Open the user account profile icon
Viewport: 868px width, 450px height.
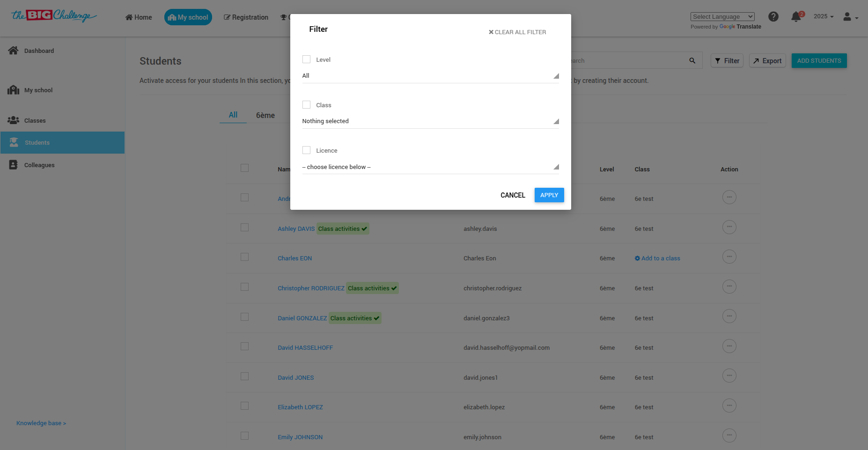(847, 17)
